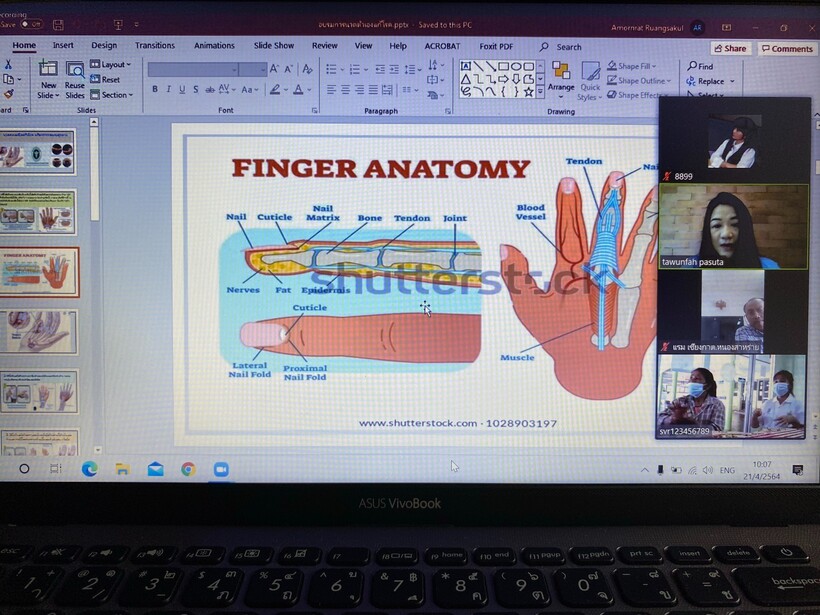Apply bold formatting to text
Screen dimensions: 820x615
click(x=154, y=90)
